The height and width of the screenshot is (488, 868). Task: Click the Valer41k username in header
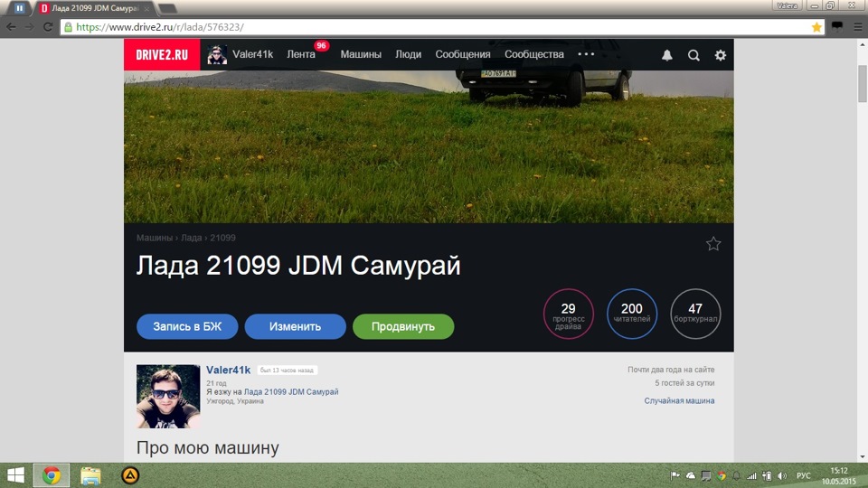click(252, 54)
